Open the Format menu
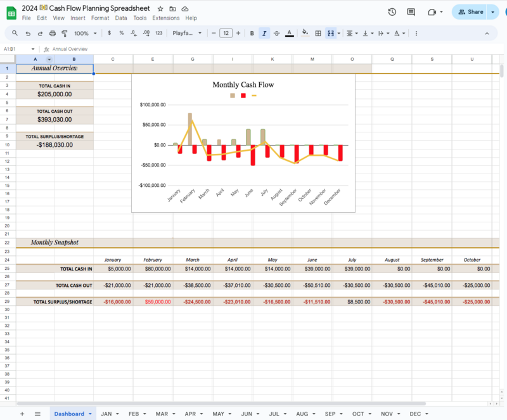The width and height of the screenshot is (507, 420). pyautogui.click(x=100, y=18)
